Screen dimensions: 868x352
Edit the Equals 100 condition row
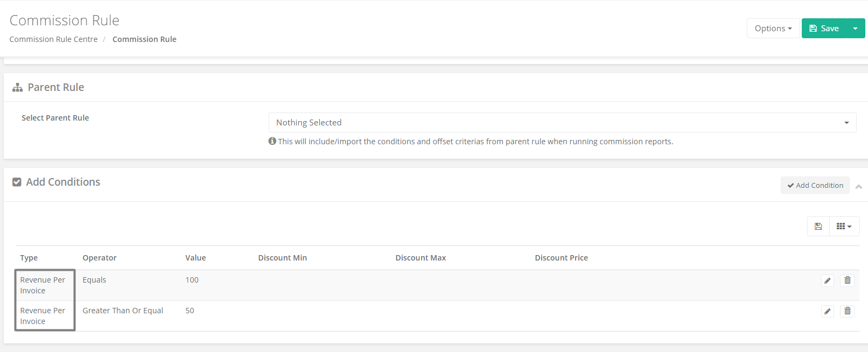click(x=828, y=280)
